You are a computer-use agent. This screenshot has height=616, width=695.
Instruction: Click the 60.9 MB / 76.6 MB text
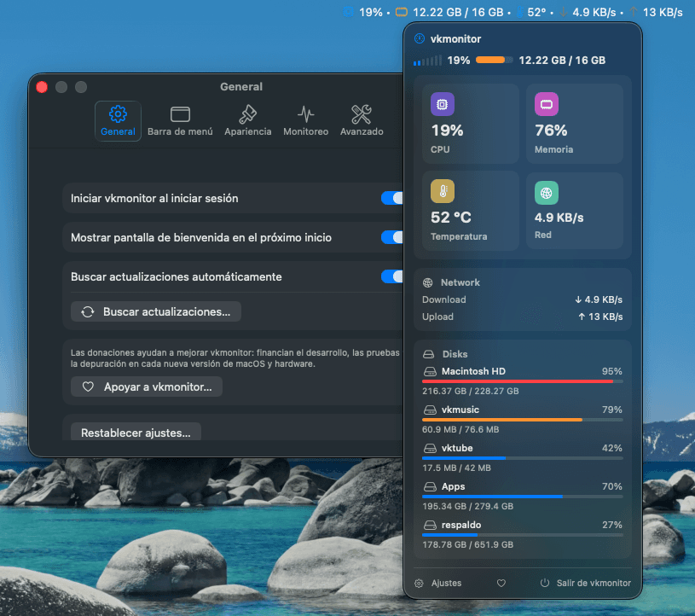pyautogui.click(x=460, y=429)
